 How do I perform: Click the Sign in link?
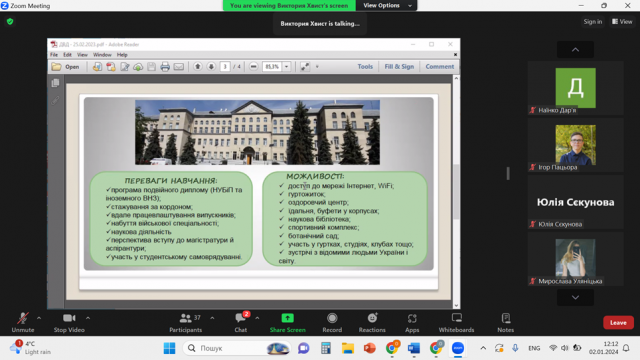click(x=593, y=22)
